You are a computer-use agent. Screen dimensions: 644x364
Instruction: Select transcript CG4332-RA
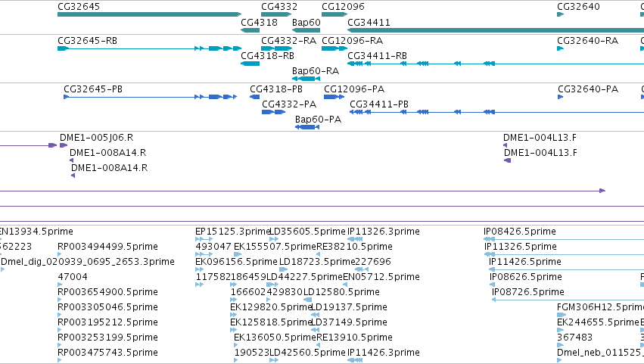(x=276, y=48)
